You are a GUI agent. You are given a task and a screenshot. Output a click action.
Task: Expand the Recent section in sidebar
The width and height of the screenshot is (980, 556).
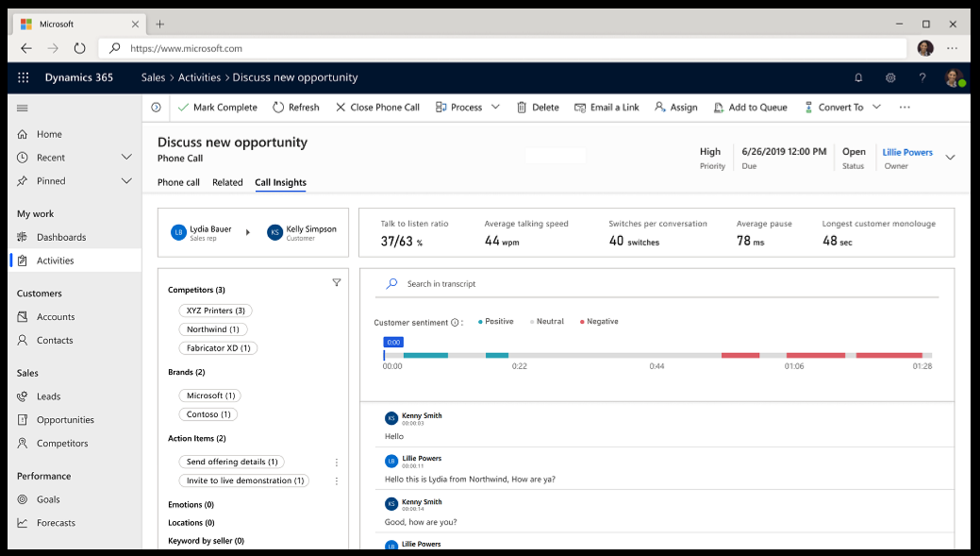pos(126,158)
